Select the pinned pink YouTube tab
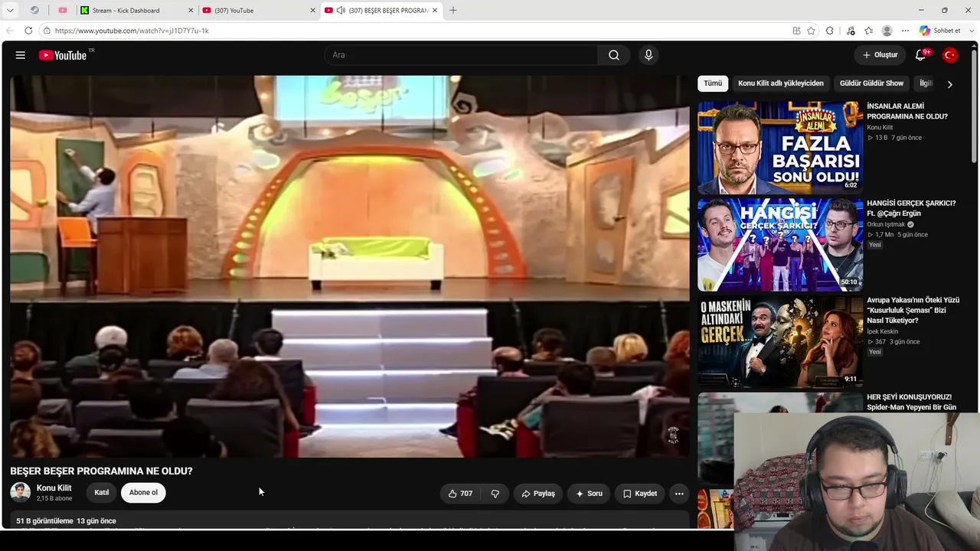The width and height of the screenshot is (980, 551). (x=63, y=11)
